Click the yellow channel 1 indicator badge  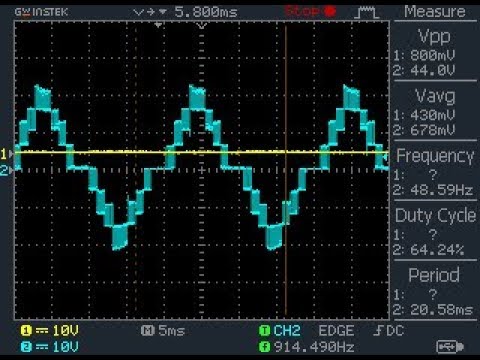26,331
